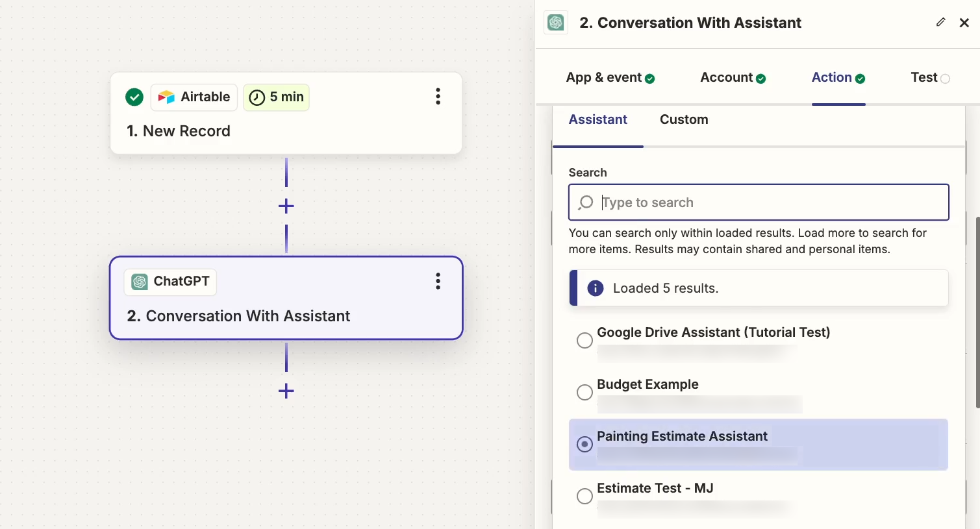Select the 1. New Record step card
Screen dimensions: 980x529
point(286,113)
